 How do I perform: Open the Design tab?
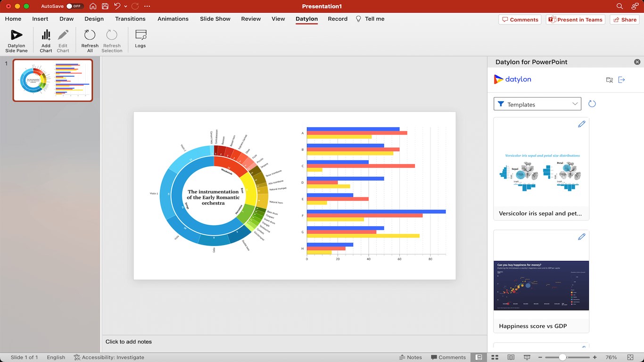coord(94,19)
